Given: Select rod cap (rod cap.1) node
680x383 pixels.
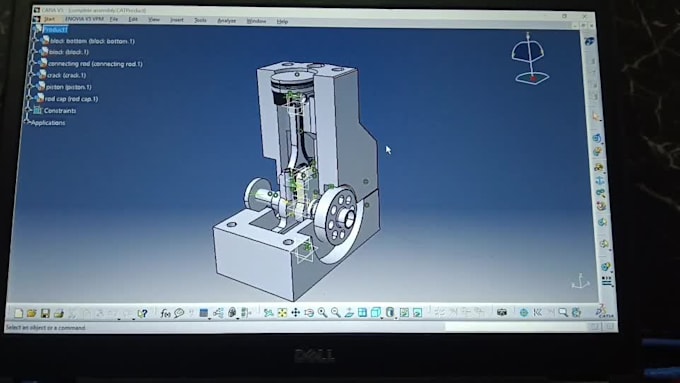Looking at the screenshot, I should 72,99.
